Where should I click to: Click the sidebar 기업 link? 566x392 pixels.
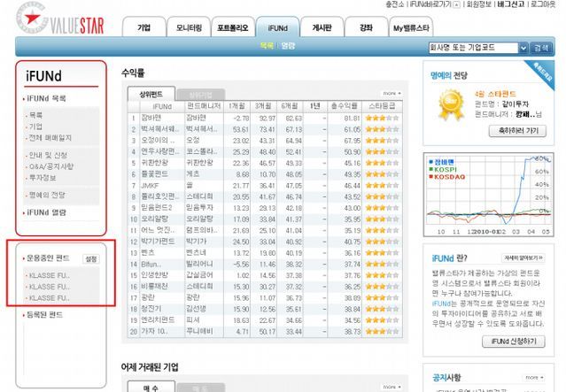tap(35, 127)
